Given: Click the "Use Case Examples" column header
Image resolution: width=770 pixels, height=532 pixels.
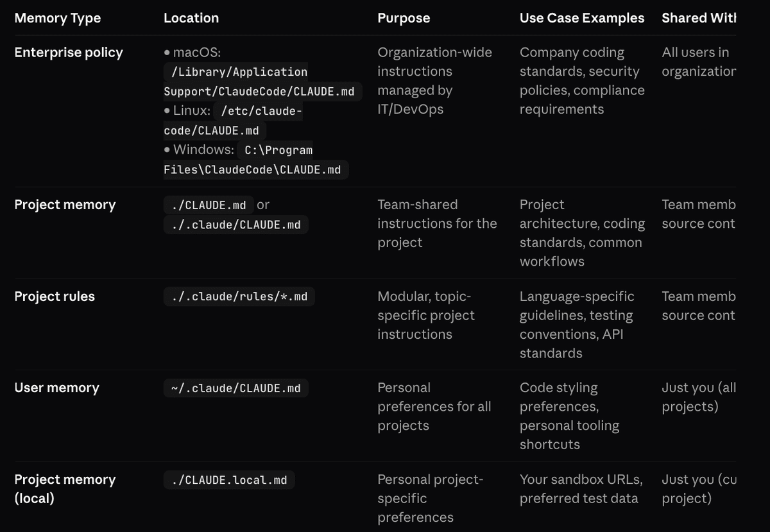Looking at the screenshot, I should point(582,18).
